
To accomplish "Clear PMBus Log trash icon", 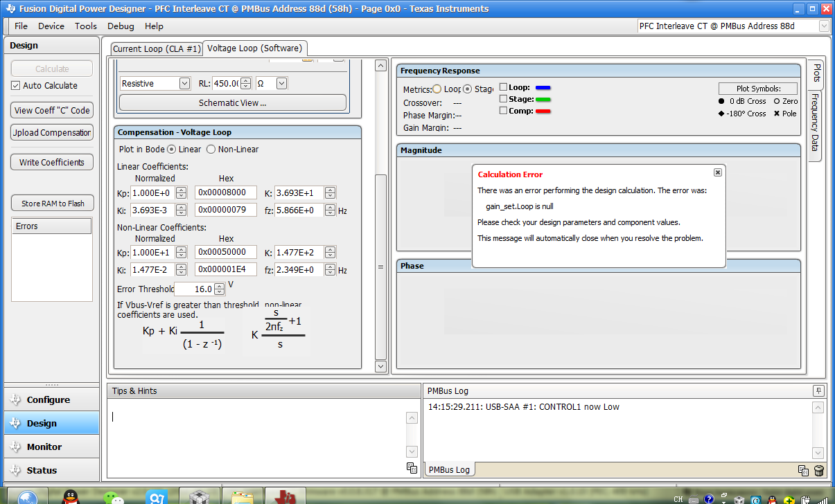I will (818, 471).
